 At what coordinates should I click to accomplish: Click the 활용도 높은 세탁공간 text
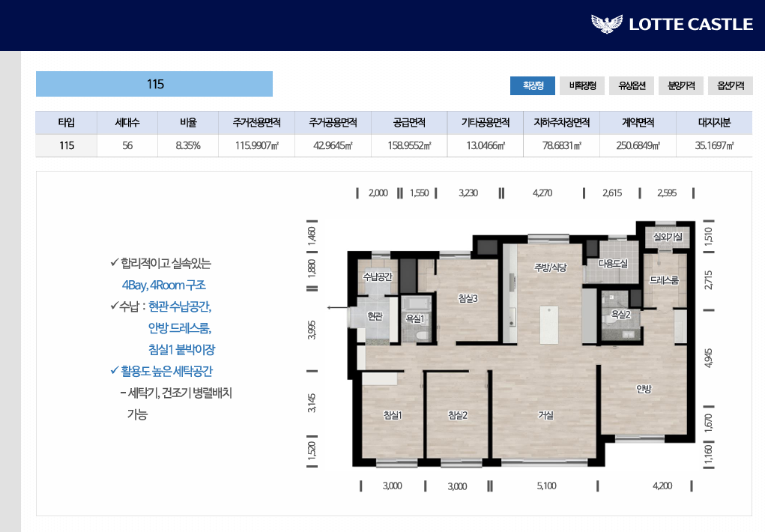[166, 371]
